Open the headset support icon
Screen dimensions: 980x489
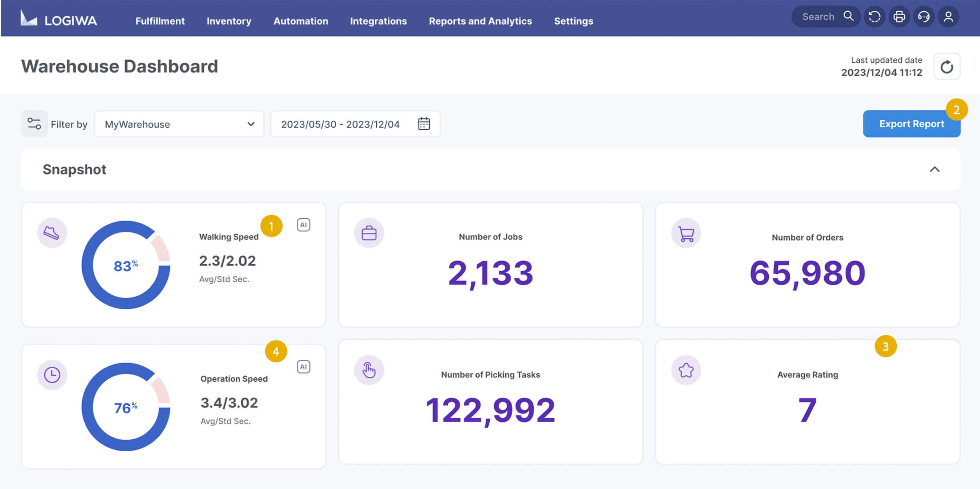pos(924,17)
